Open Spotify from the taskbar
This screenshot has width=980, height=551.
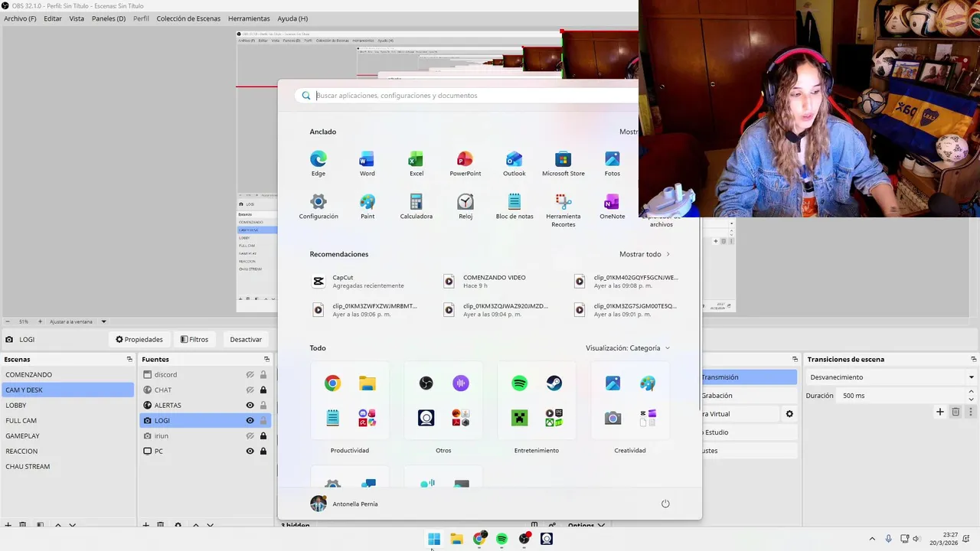[x=501, y=539]
